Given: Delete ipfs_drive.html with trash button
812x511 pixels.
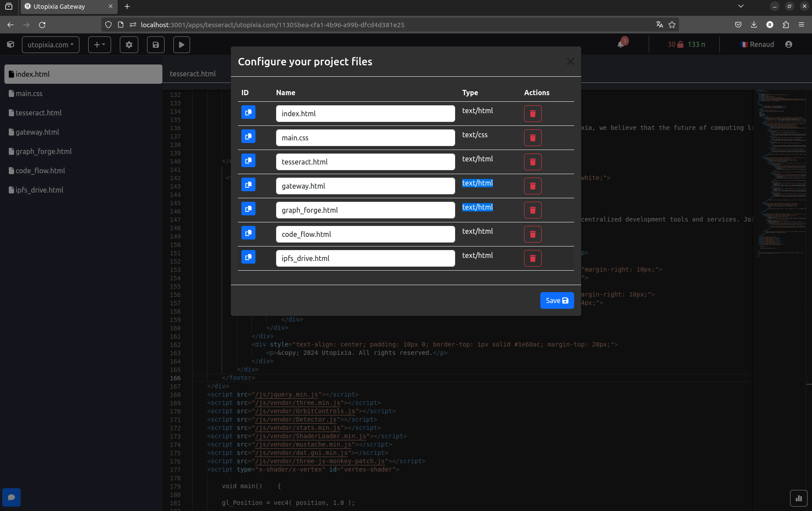Looking at the screenshot, I should coord(533,258).
